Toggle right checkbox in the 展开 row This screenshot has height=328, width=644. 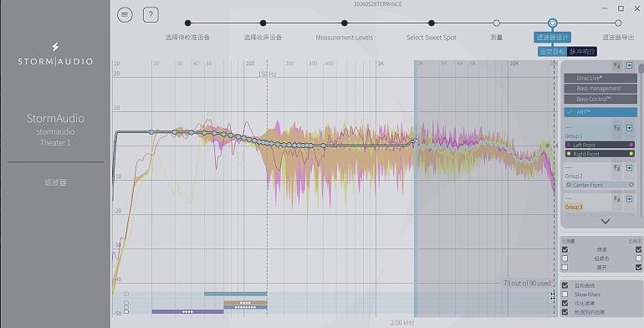[638, 267]
